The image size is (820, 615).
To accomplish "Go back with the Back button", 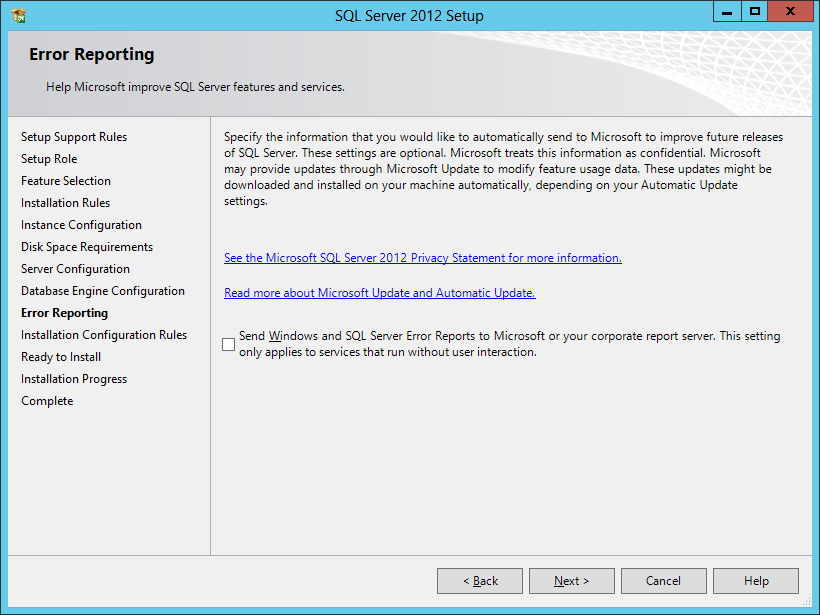I will pyautogui.click(x=480, y=581).
